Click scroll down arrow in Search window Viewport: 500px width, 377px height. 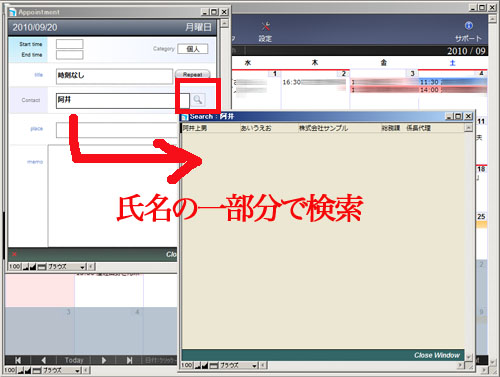(x=469, y=357)
